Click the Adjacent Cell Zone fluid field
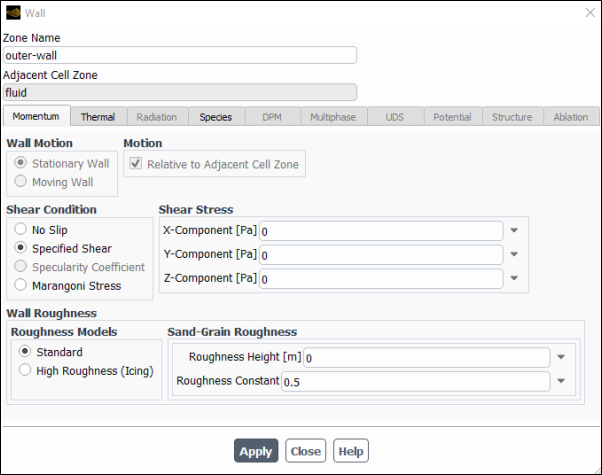Viewport: 602px width, 475px height. coord(180,92)
